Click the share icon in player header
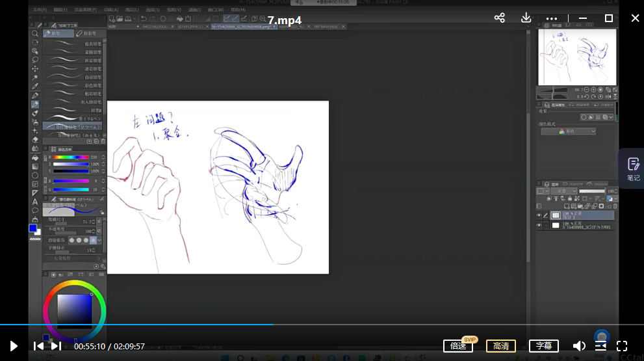This screenshot has height=361, width=644. click(x=499, y=18)
